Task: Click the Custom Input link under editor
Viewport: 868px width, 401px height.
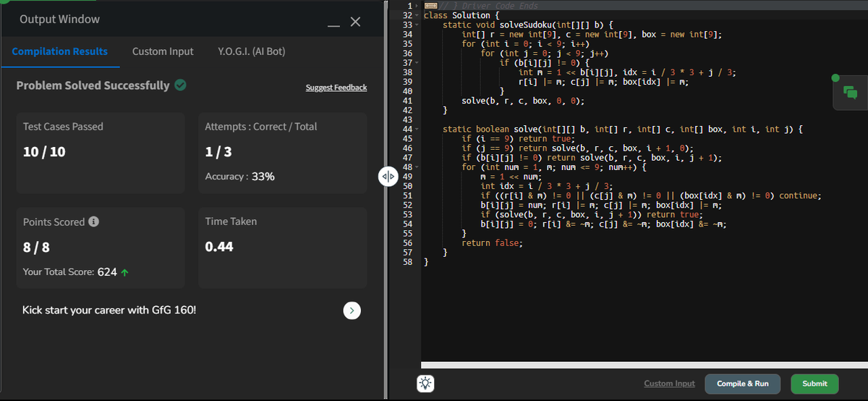Action: pyautogui.click(x=669, y=384)
